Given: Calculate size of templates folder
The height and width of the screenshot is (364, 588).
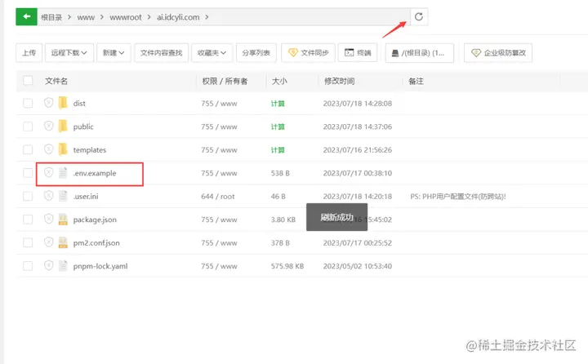Looking at the screenshot, I should (x=278, y=150).
